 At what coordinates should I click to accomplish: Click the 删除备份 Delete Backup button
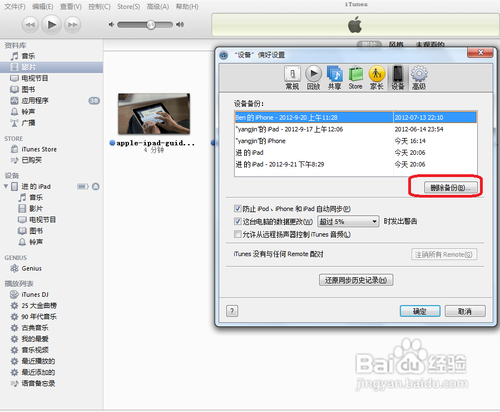tap(450, 188)
